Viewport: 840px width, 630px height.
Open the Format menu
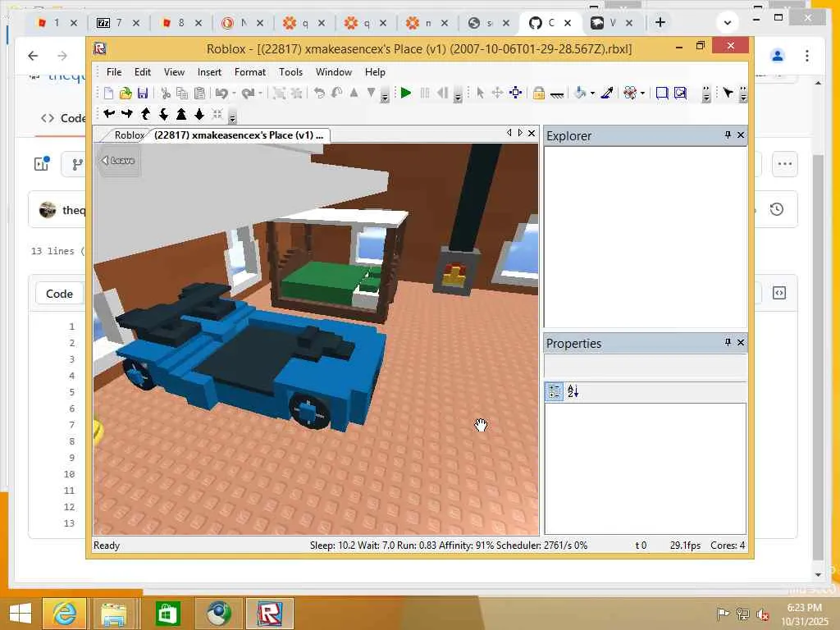tap(249, 72)
